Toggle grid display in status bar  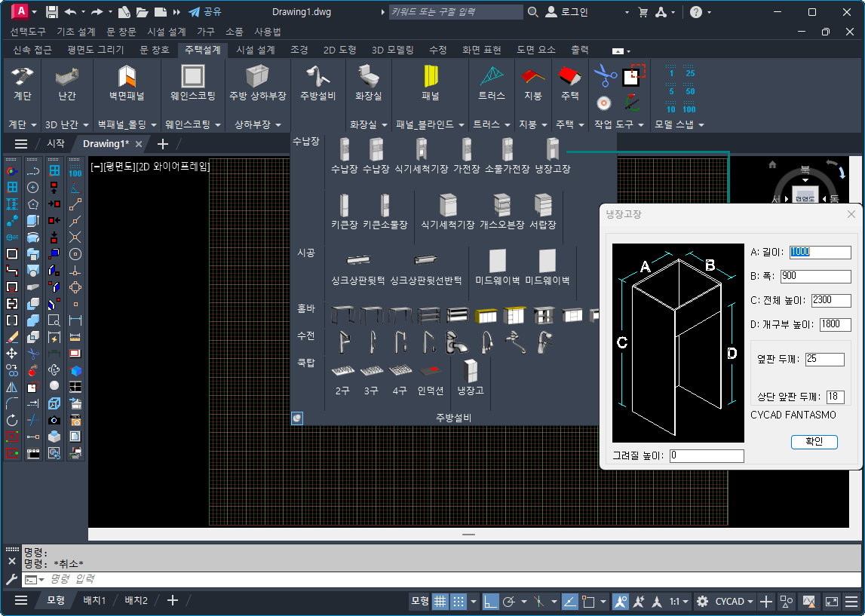coord(440,601)
